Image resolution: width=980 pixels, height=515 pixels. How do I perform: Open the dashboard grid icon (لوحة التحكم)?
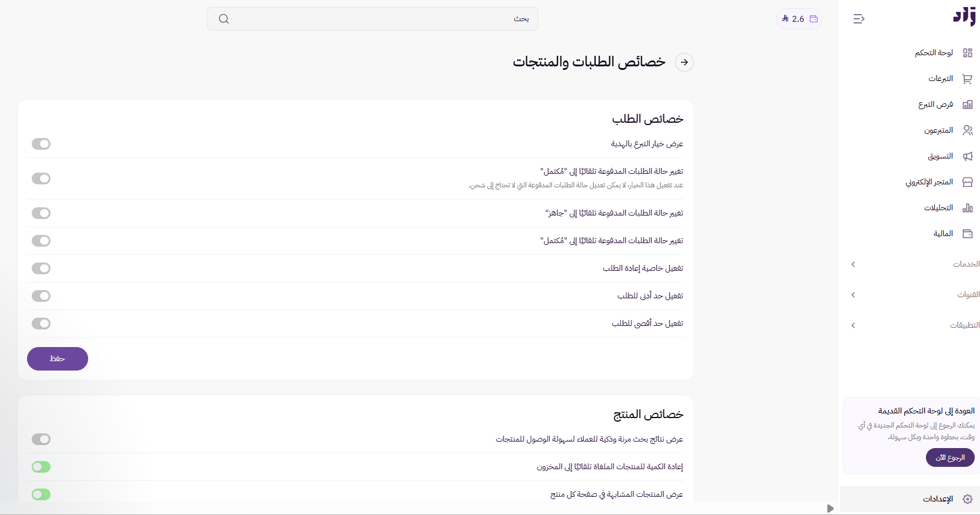pyautogui.click(x=968, y=53)
